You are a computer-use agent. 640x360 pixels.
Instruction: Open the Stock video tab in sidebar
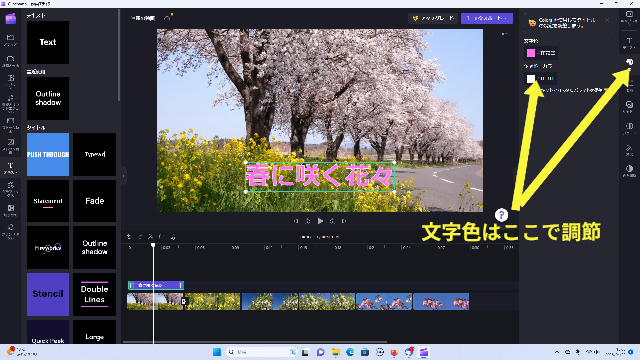pyautogui.click(x=10, y=124)
